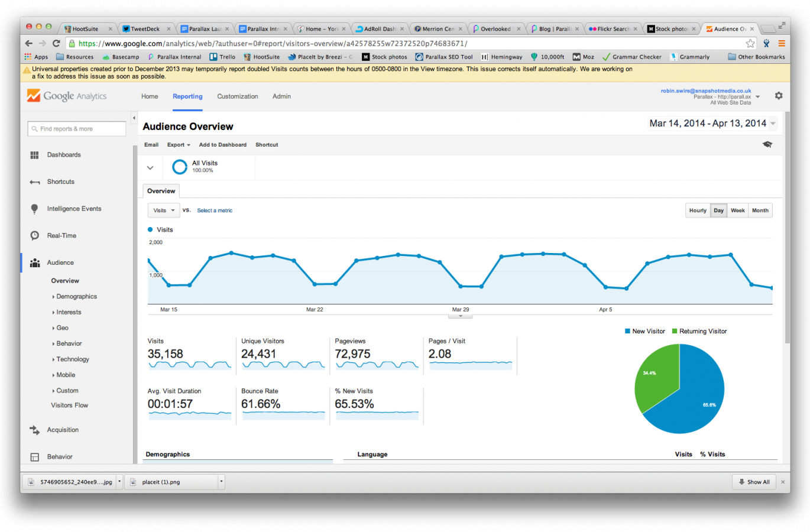Open the account selector dropdown arrow
810x532 pixels.
(758, 97)
